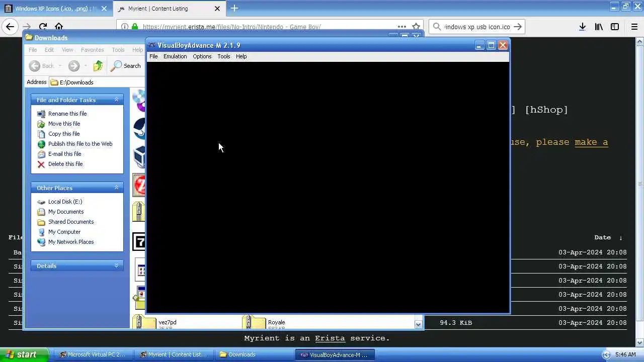
Task: Click E:\Downloads address bar field
Action: (x=97, y=82)
